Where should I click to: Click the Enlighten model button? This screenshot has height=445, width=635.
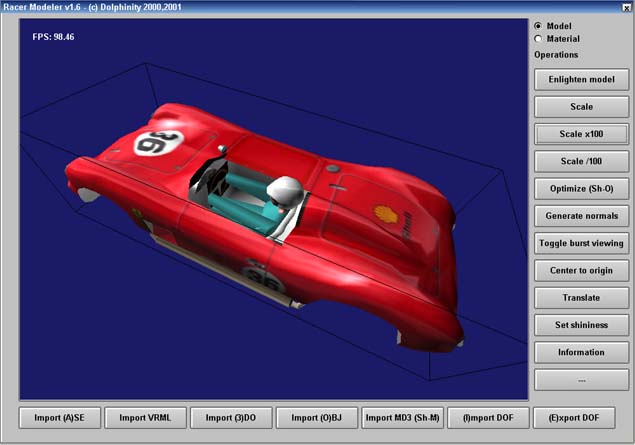tap(581, 79)
